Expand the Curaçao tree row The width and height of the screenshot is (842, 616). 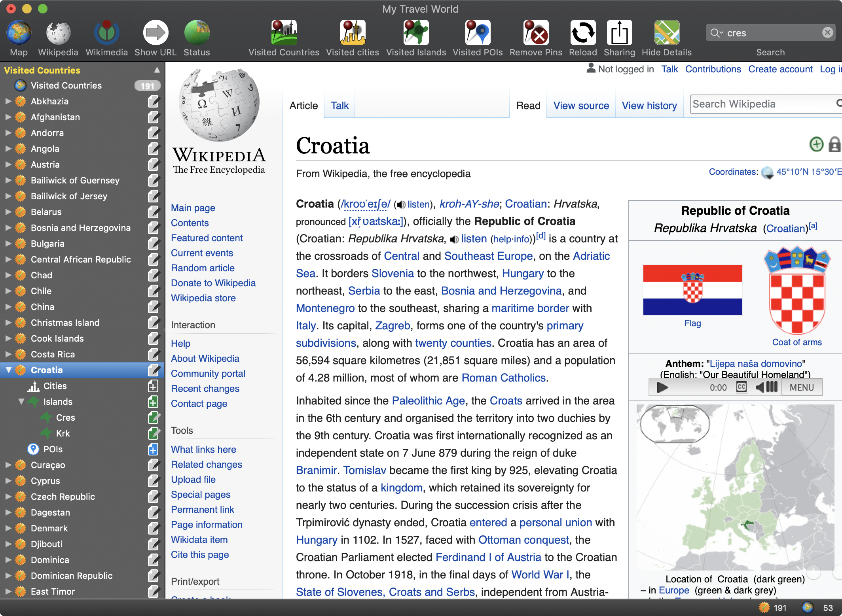[x=8, y=465]
